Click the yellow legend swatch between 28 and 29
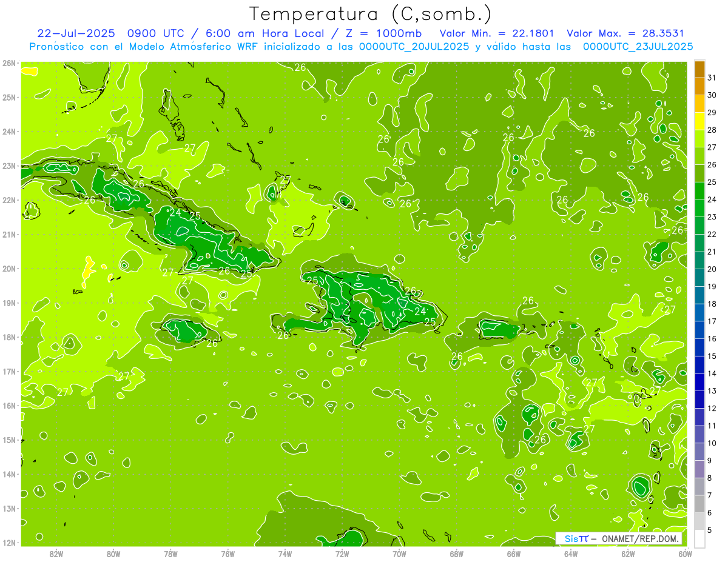Viewport: 728px width, 562px height. (x=699, y=121)
